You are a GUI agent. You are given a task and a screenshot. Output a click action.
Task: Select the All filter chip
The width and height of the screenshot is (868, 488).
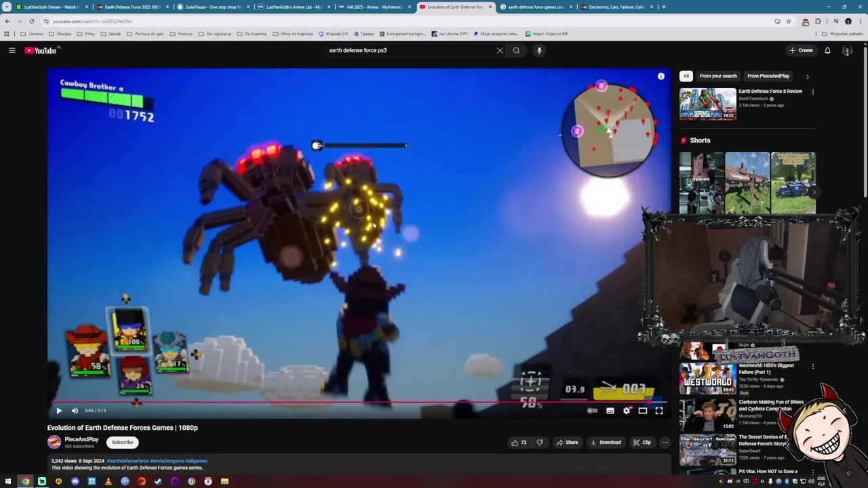(686, 76)
